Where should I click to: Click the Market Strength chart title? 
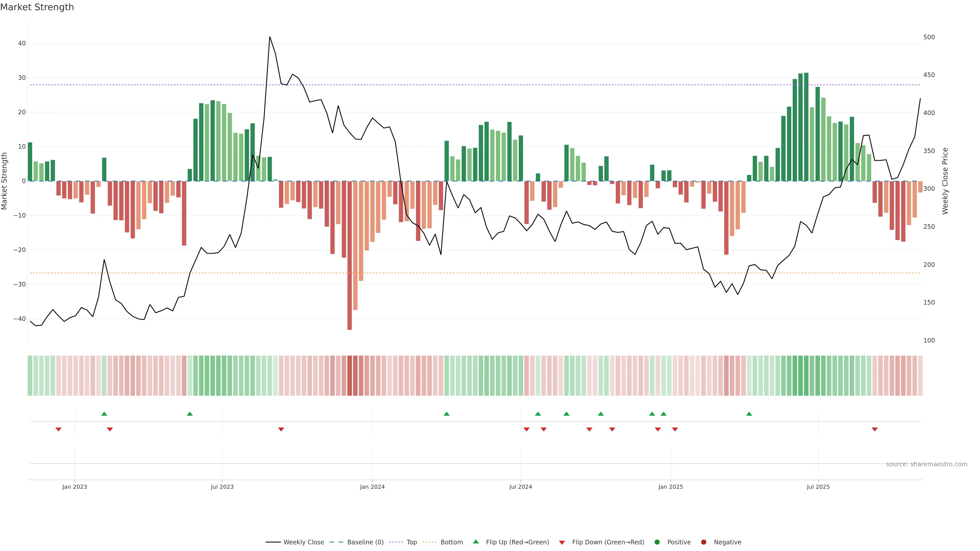pos(37,7)
